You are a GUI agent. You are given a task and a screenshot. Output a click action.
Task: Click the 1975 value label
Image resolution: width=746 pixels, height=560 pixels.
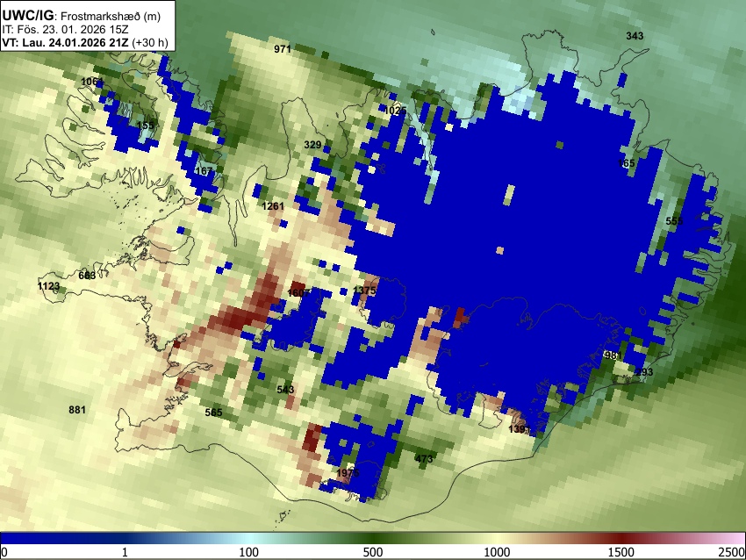click(348, 473)
